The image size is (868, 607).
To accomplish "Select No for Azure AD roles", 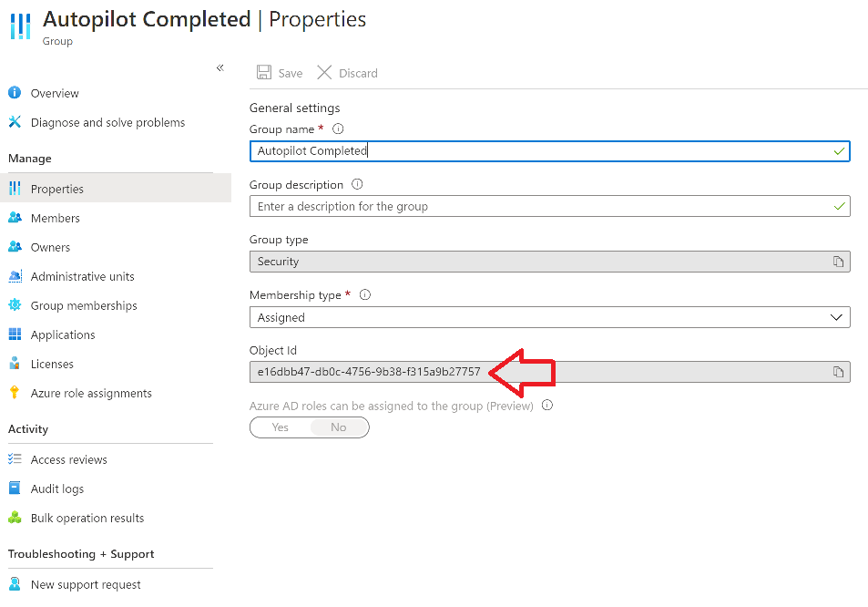I will pos(339,427).
